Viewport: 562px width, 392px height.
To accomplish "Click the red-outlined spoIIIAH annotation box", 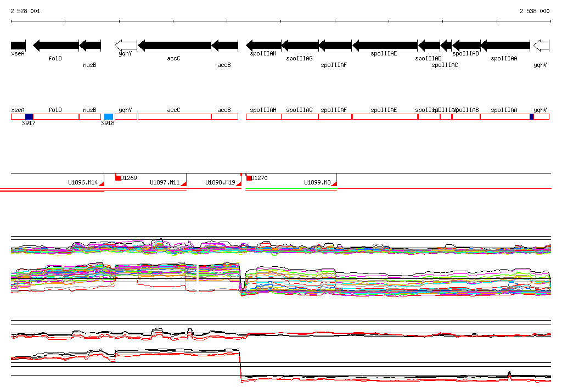I will [x=264, y=116].
